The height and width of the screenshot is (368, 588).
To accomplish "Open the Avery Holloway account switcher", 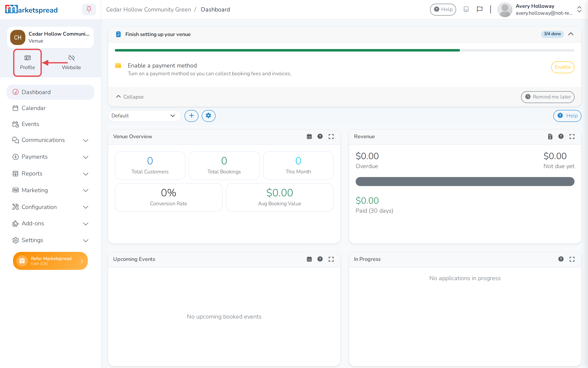I will pos(539,9).
